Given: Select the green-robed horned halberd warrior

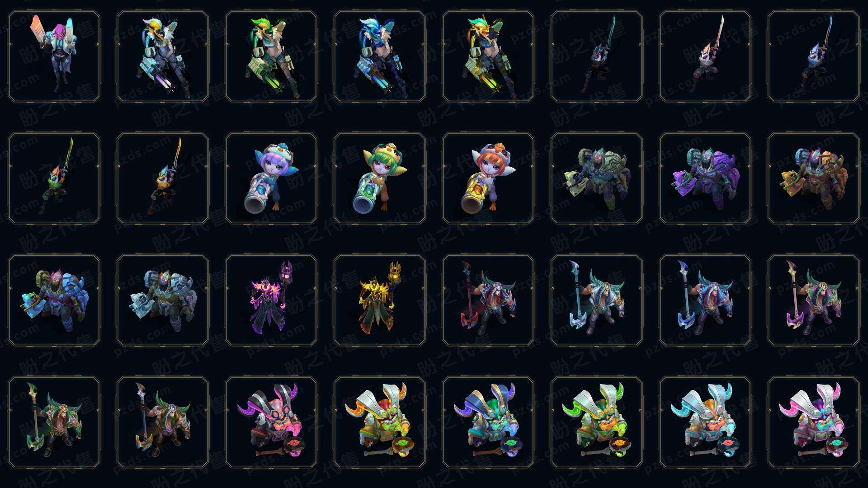Looking at the screenshot, I should point(54,422).
